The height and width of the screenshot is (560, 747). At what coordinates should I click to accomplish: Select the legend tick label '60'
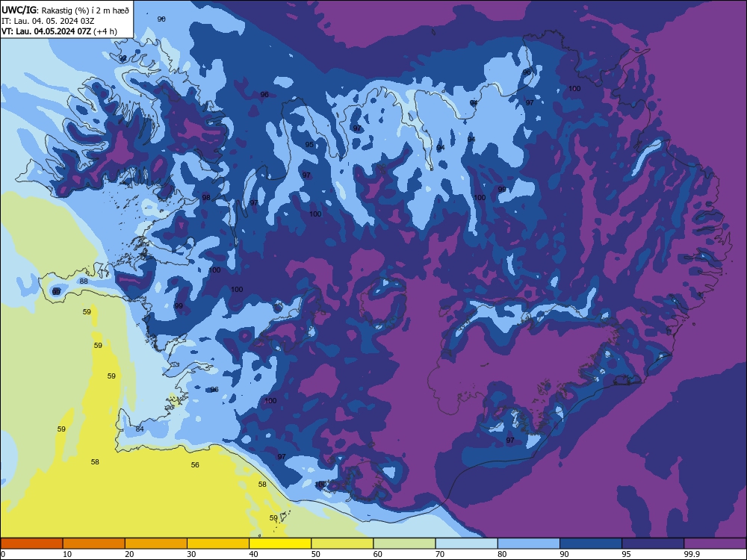click(378, 554)
